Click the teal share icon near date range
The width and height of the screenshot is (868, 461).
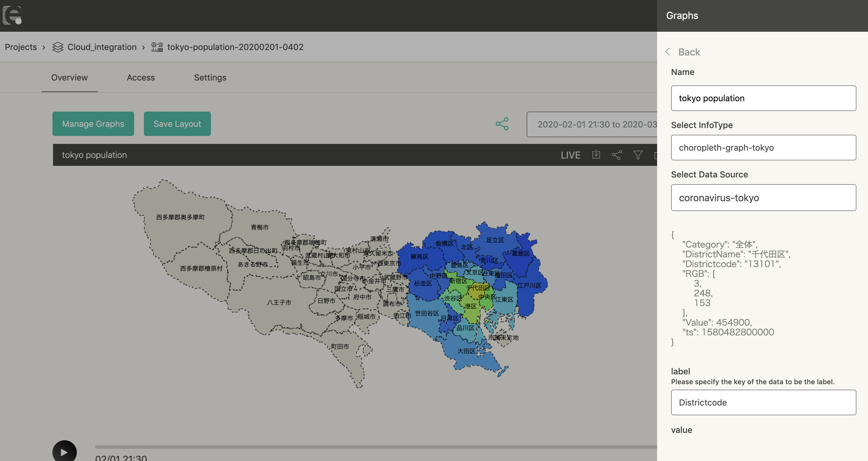coord(502,124)
